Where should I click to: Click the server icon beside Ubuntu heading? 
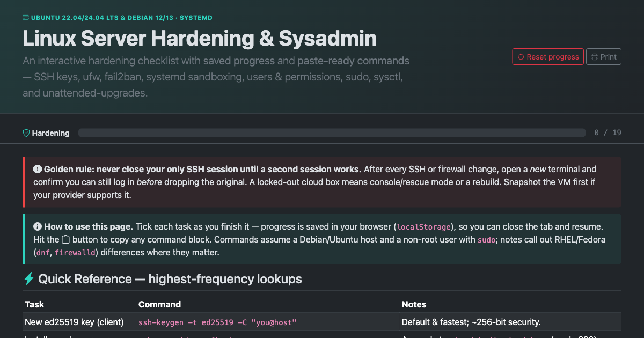(x=26, y=18)
